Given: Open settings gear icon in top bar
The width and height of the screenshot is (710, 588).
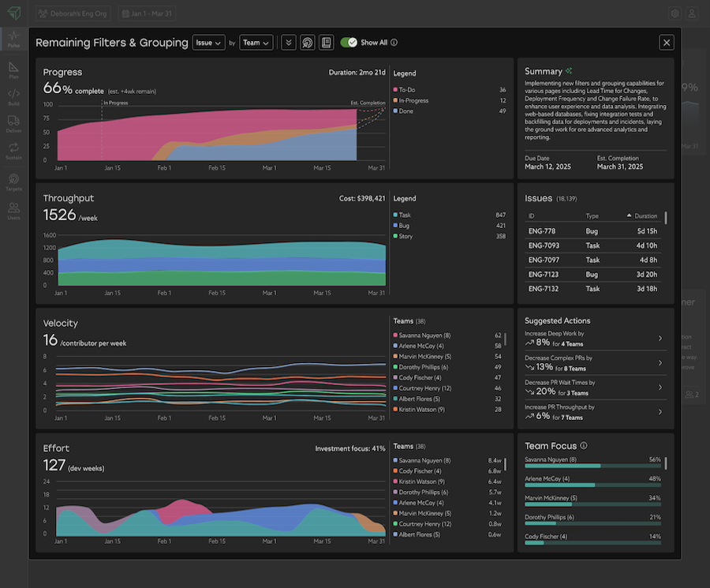Looking at the screenshot, I should (x=674, y=13).
